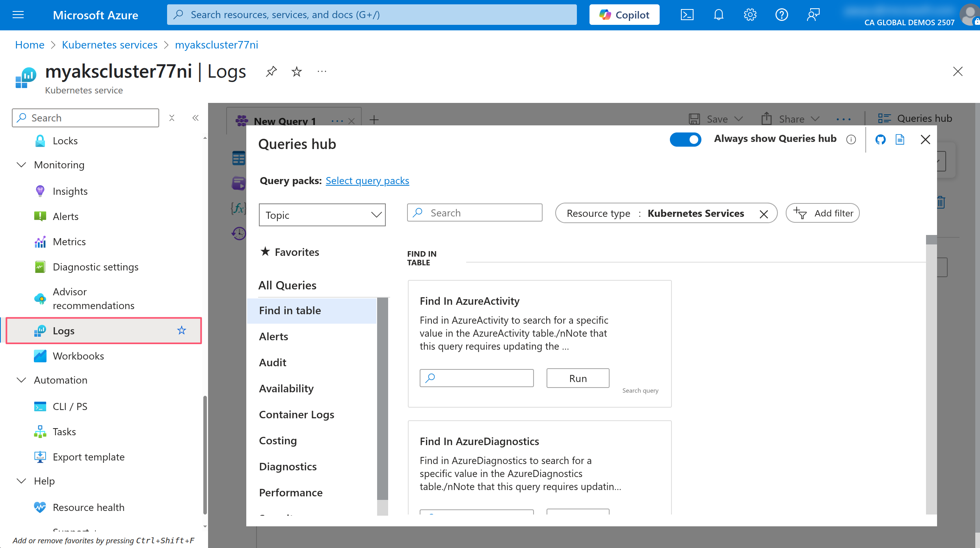
Task: Launch Cloud Shell from the top bar
Action: click(x=687, y=15)
